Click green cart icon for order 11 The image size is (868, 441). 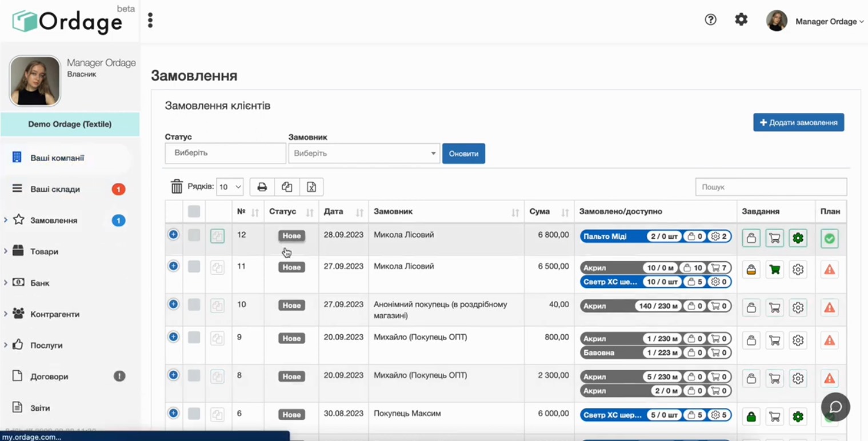[774, 270]
